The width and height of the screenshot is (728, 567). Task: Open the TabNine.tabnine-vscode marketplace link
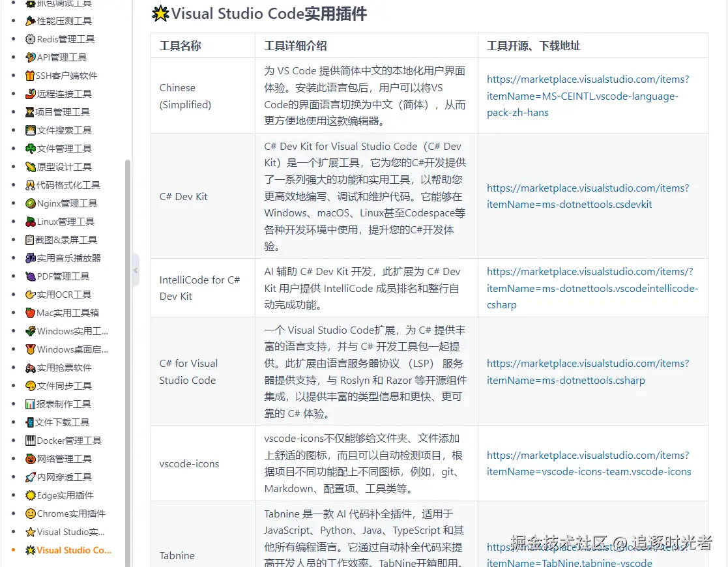click(x=588, y=555)
